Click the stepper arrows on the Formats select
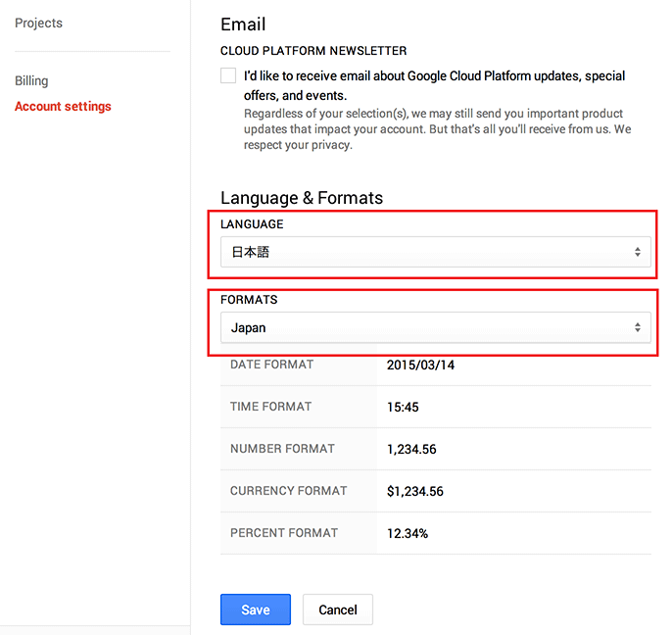 tap(637, 327)
